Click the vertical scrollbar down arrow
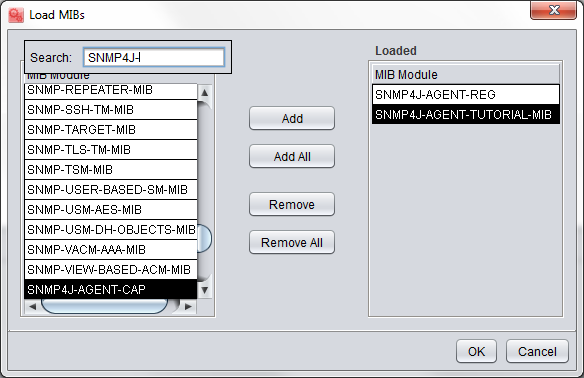 [204, 290]
